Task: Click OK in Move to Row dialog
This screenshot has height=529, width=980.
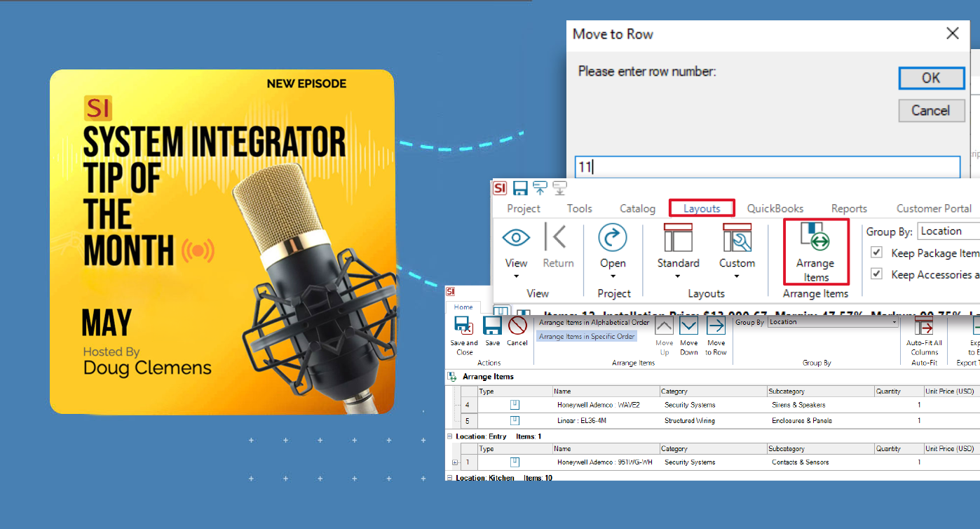Action: click(x=931, y=78)
